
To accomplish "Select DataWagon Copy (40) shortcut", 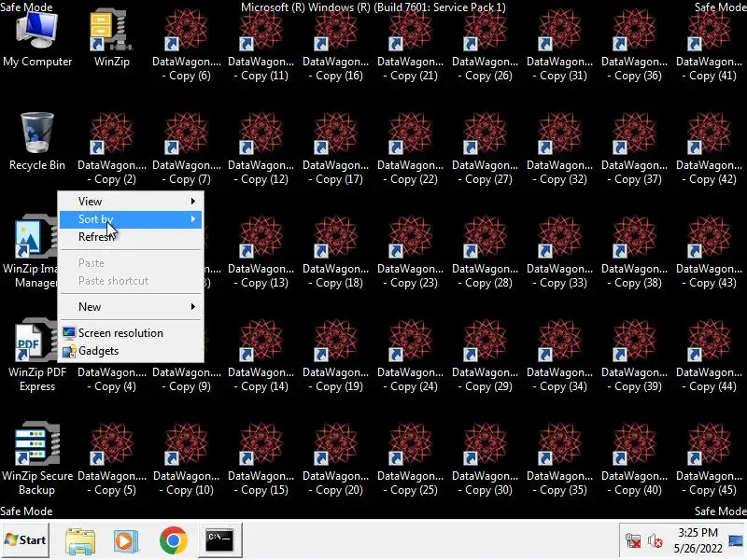I will coord(635,459).
